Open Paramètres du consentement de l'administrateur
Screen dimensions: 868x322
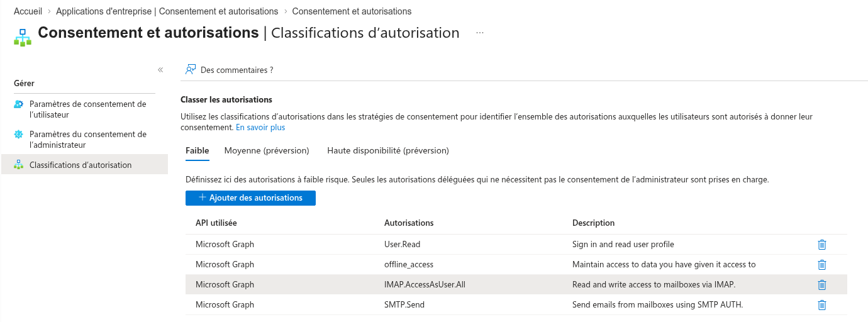point(87,140)
